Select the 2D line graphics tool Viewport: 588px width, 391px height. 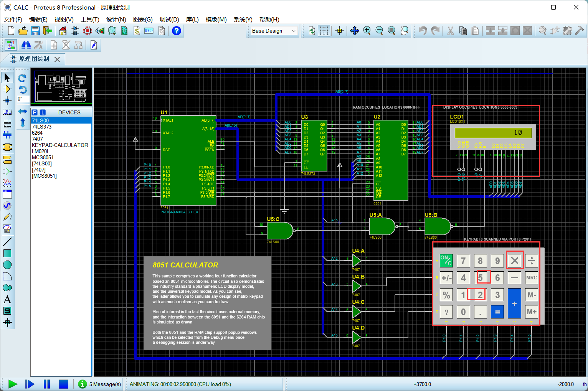tap(7, 242)
